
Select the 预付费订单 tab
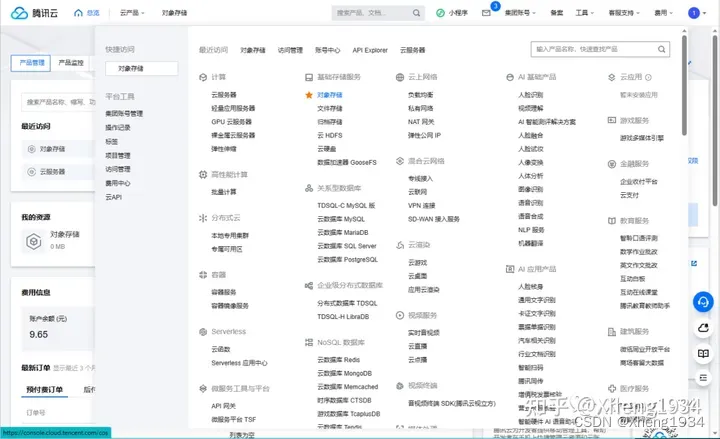(45, 389)
